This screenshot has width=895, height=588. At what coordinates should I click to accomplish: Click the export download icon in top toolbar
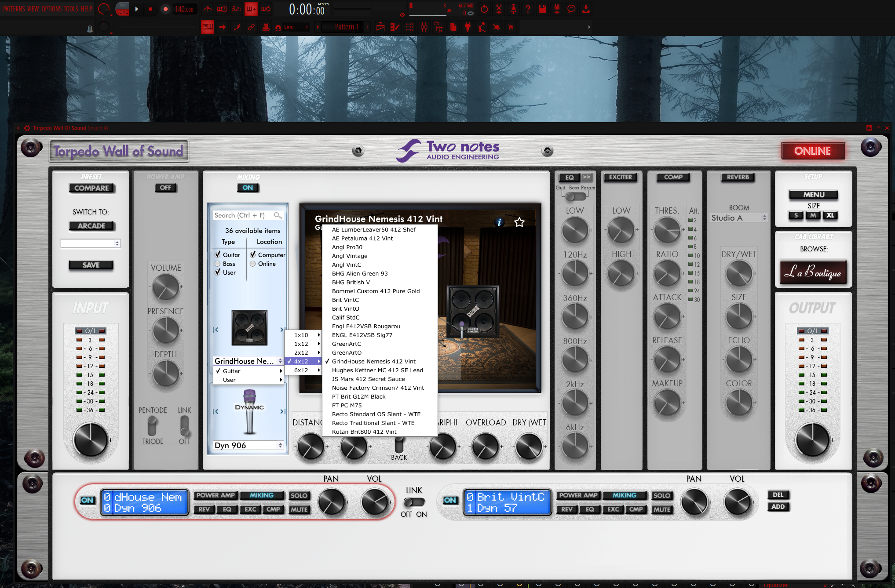[x=586, y=9]
